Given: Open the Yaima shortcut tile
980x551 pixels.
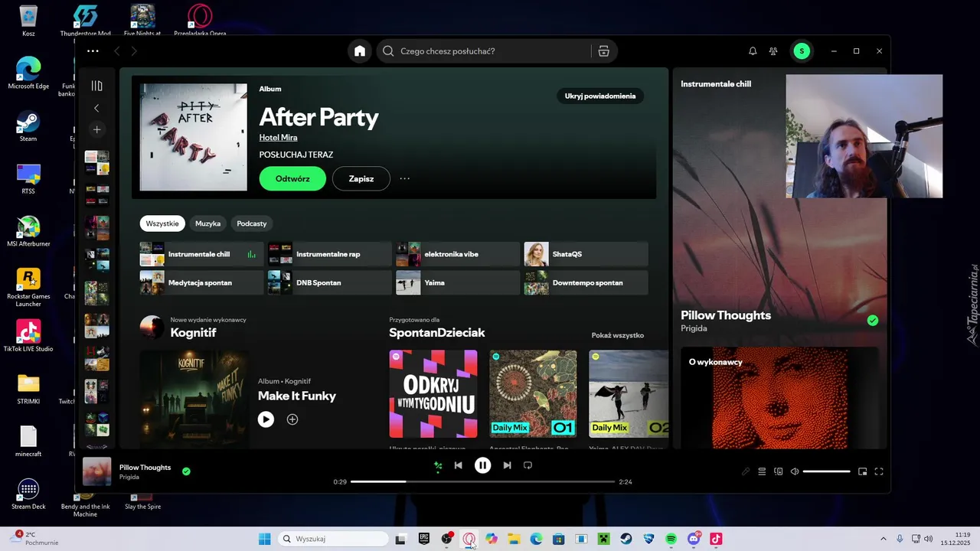Looking at the screenshot, I should pos(458,282).
